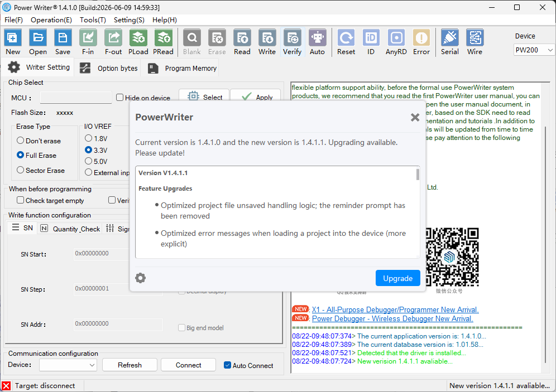This screenshot has width=556, height=392.
Task: Open the Serial tool icon
Action: (x=449, y=42)
